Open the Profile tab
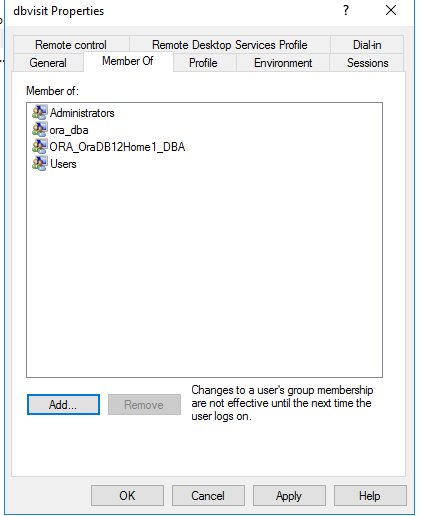Screen dimensions: 423x516 (x=203, y=63)
